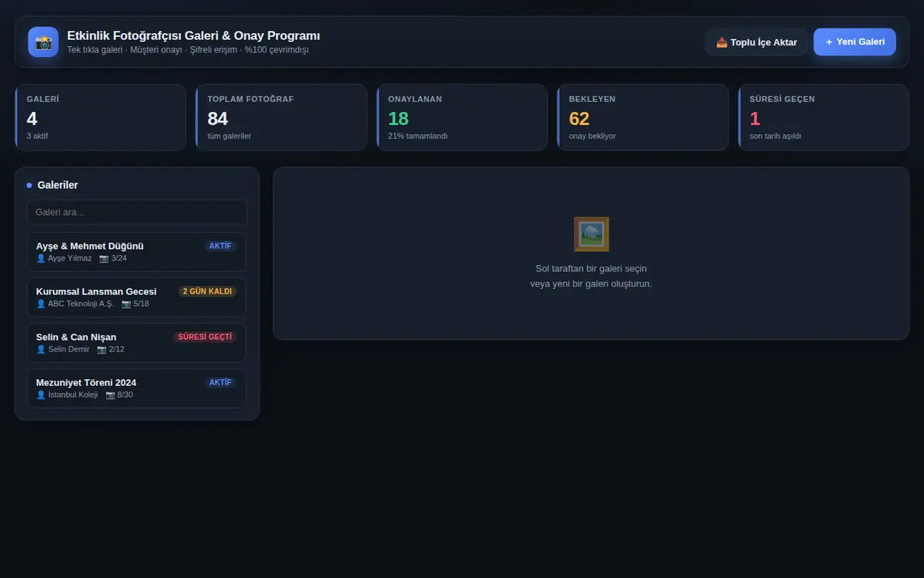Click the 'Sol taraftan bir galeri seçin' message
This screenshot has width=924, height=578.
(x=591, y=268)
